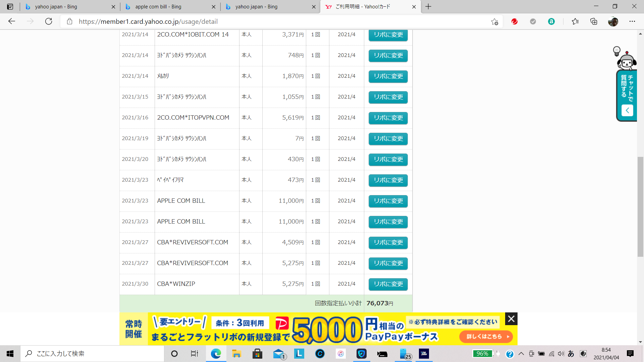Open the Favorites list icon
The image size is (644, 362).
coord(575,21)
